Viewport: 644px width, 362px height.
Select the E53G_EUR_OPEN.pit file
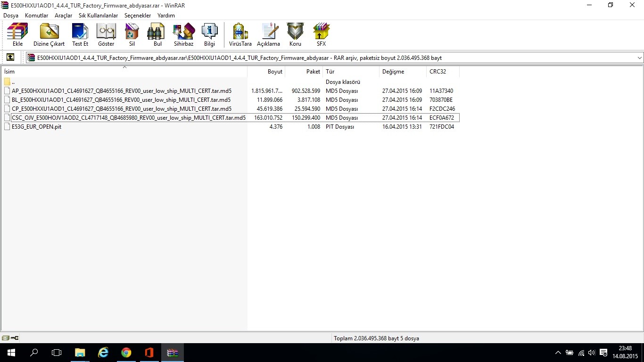point(36,127)
